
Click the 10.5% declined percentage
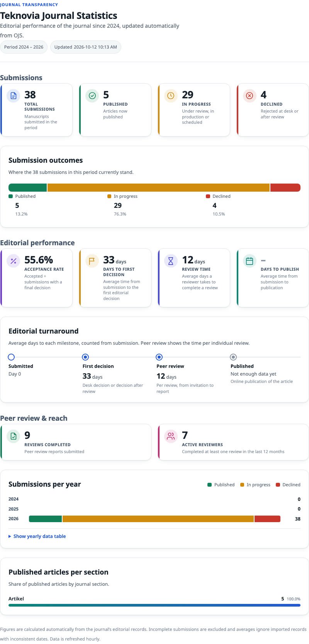tap(219, 214)
